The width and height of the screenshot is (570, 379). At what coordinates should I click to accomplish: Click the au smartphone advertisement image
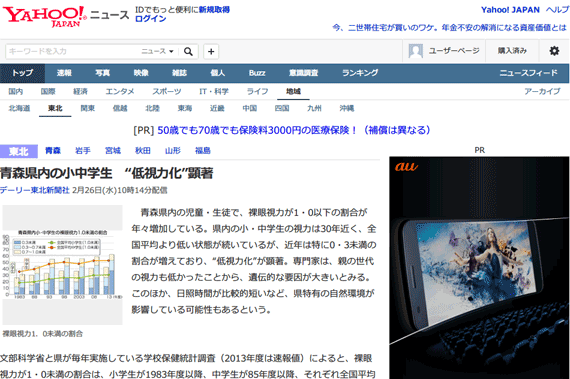(479, 268)
